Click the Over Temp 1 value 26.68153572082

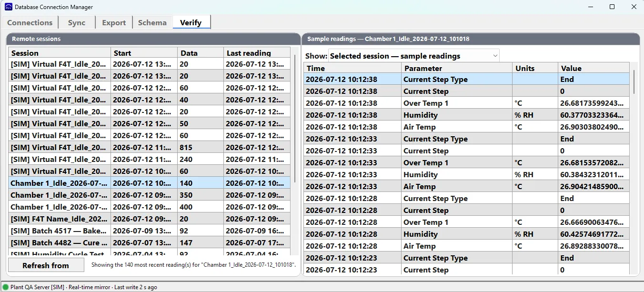594,162
